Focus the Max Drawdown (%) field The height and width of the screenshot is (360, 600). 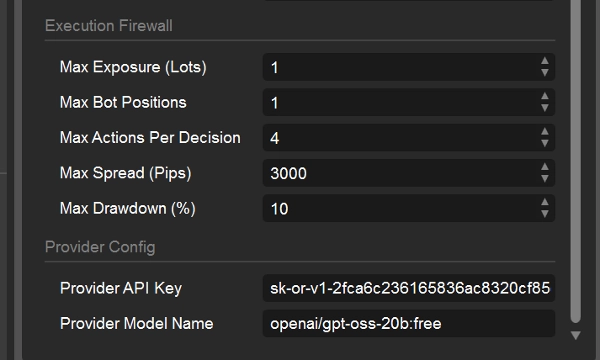click(402, 208)
